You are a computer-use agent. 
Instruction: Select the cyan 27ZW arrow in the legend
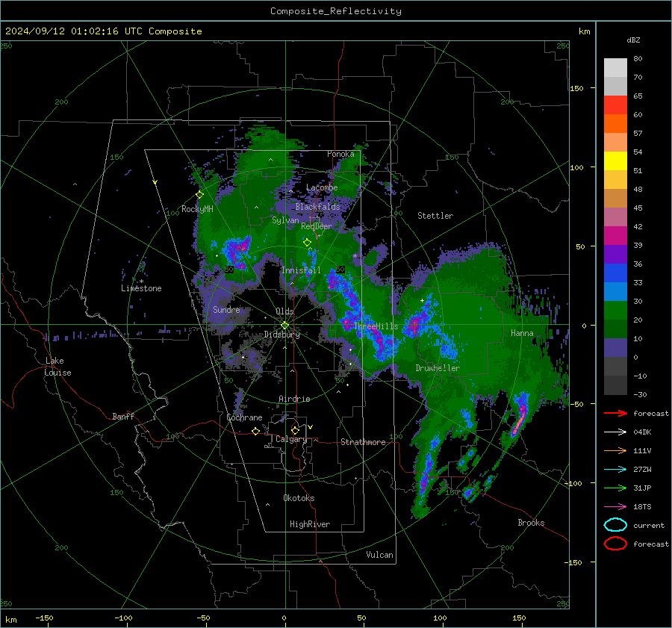[x=615, y=470]
